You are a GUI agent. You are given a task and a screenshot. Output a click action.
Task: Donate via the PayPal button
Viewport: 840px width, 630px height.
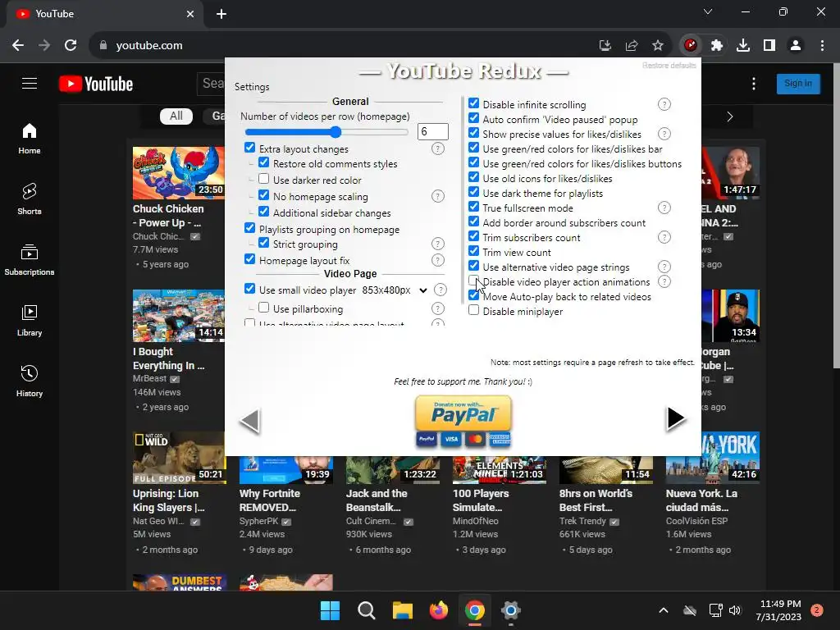click(x=463, y=421)
